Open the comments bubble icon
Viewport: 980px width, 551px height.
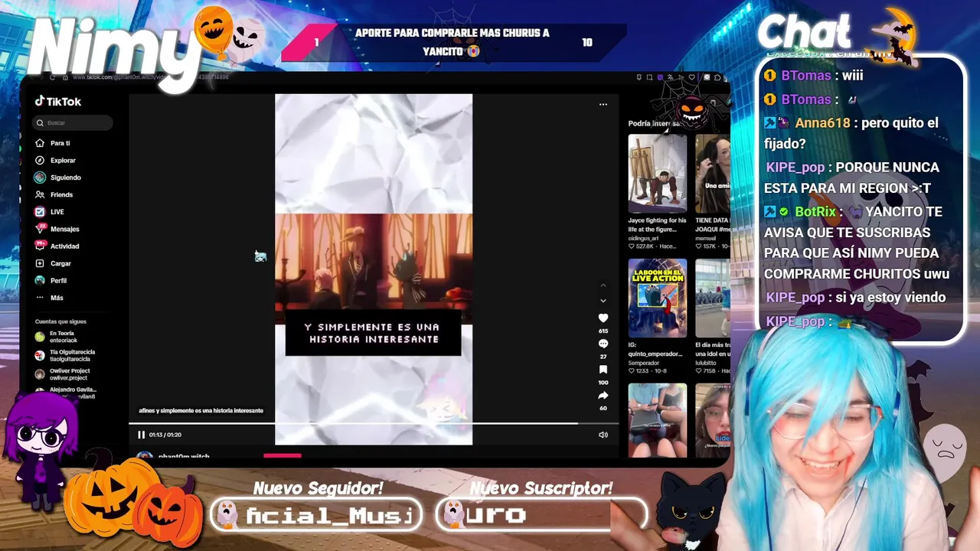pos(603,344)
